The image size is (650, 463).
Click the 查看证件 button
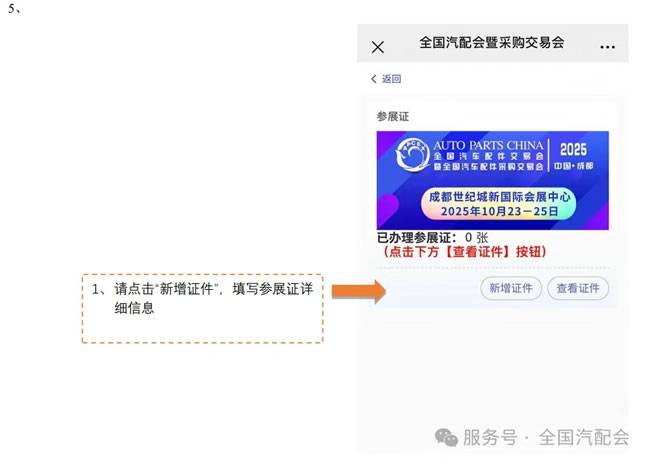point(578,288)
